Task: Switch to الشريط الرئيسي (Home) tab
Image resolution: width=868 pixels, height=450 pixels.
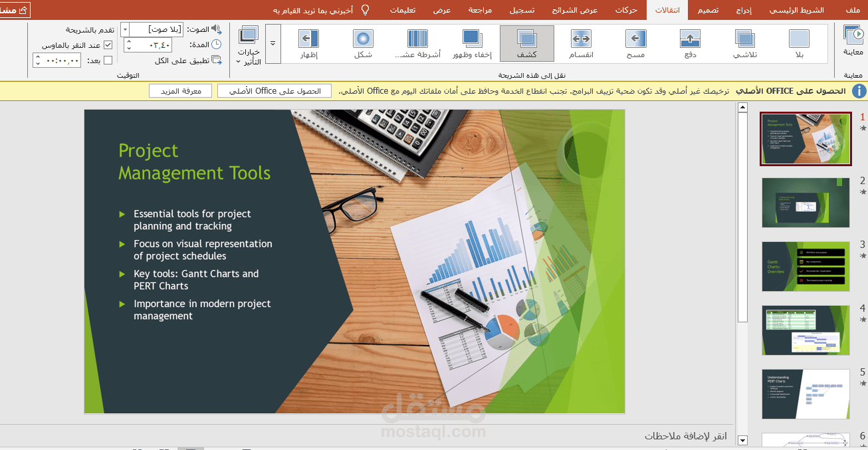Action: tap(797, 10)
